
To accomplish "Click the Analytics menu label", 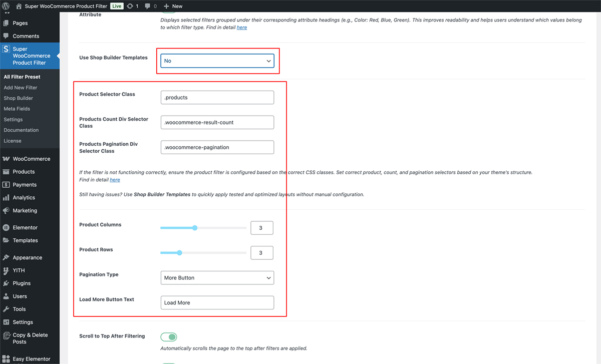I will [x=24, y=198].
